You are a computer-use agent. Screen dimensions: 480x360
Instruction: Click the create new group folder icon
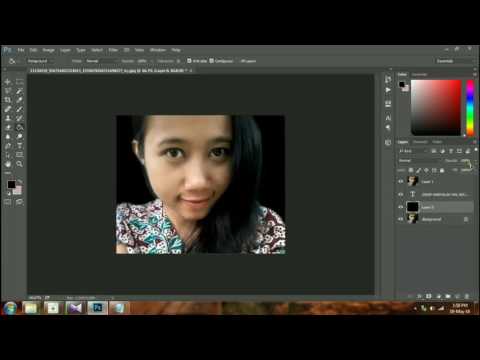[x=448, y=296]
